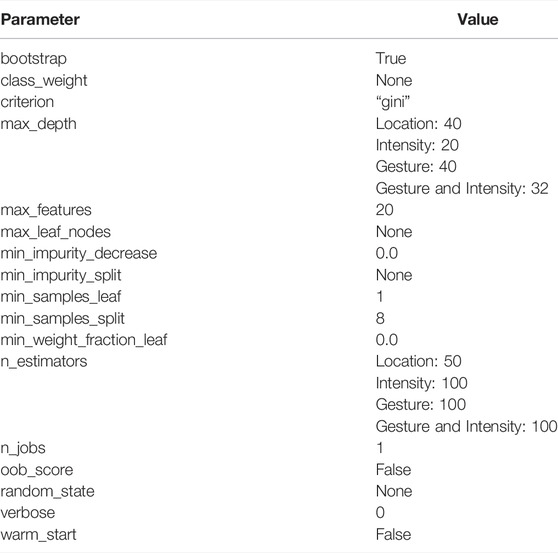
Task: Select the Location: 40 value
Action: point(418,124)
